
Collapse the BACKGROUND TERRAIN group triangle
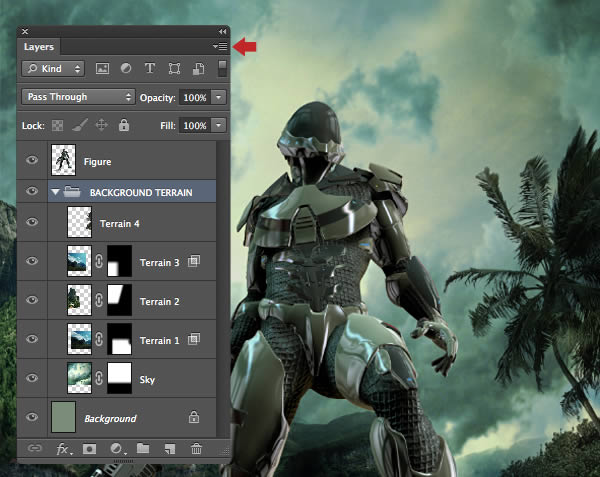pyautogui.click(x=55, y=192)
